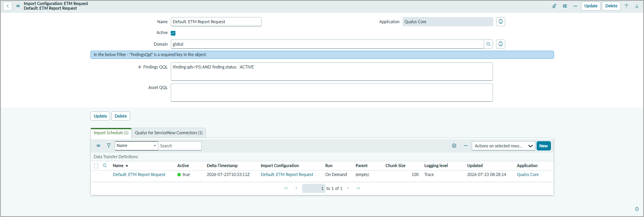Go back using the header back arrow
The height and width of the screenshot is (217, 644).
click(x=8, y=6)
